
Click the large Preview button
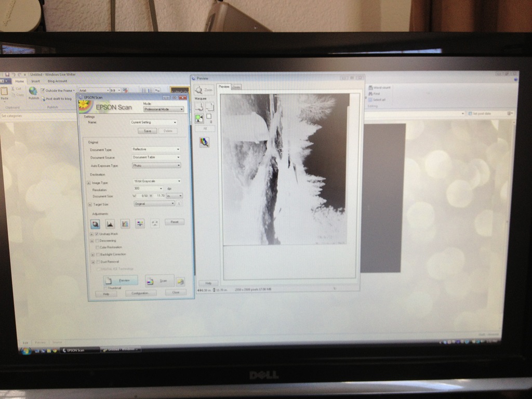click(121, 281)
